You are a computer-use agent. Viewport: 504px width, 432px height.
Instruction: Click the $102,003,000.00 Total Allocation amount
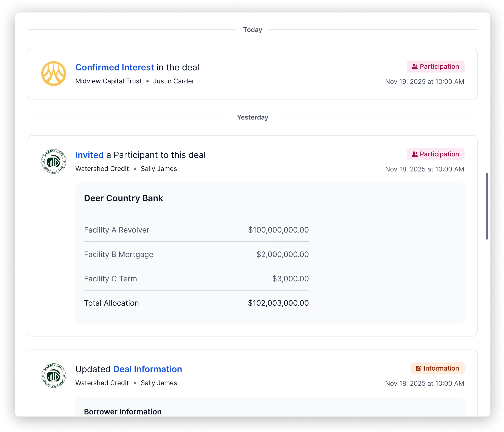coord(278,303)
